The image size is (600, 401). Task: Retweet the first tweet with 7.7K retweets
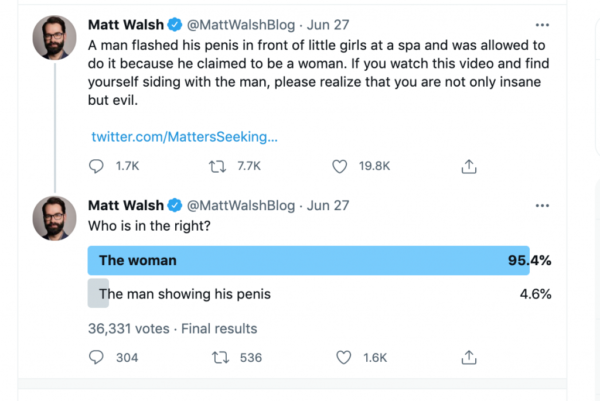[217, 166]
